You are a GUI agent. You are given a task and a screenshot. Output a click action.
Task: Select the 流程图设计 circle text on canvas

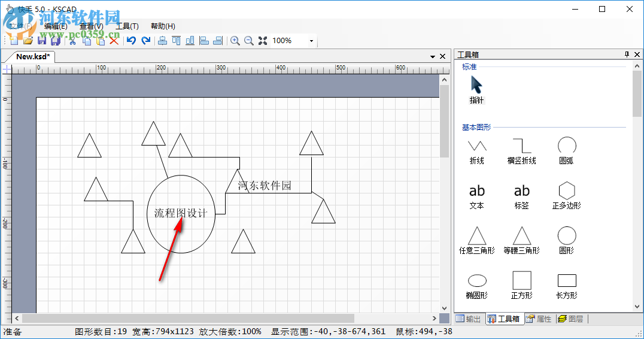pos(181,213)
